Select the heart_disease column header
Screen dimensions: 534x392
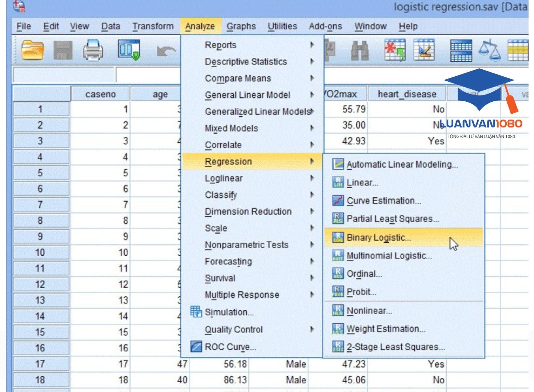[x=407, y=94]
